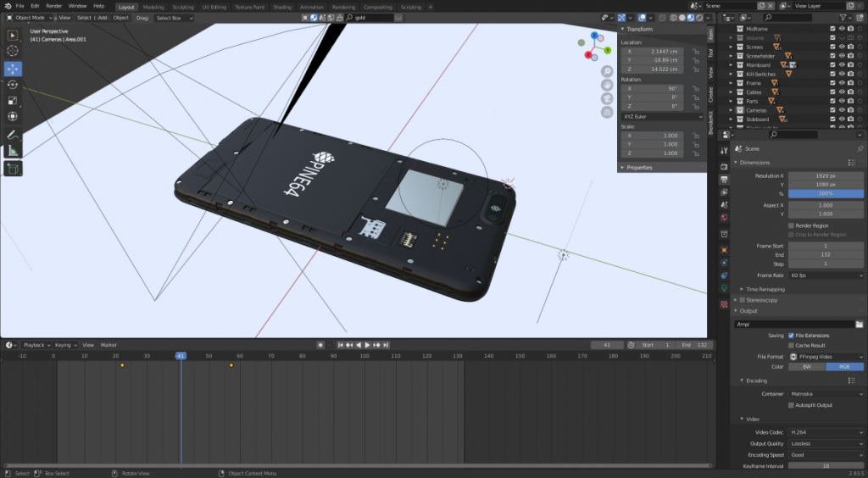Click the Location X value field
868x478 pixels.
[x=654, y=51]
